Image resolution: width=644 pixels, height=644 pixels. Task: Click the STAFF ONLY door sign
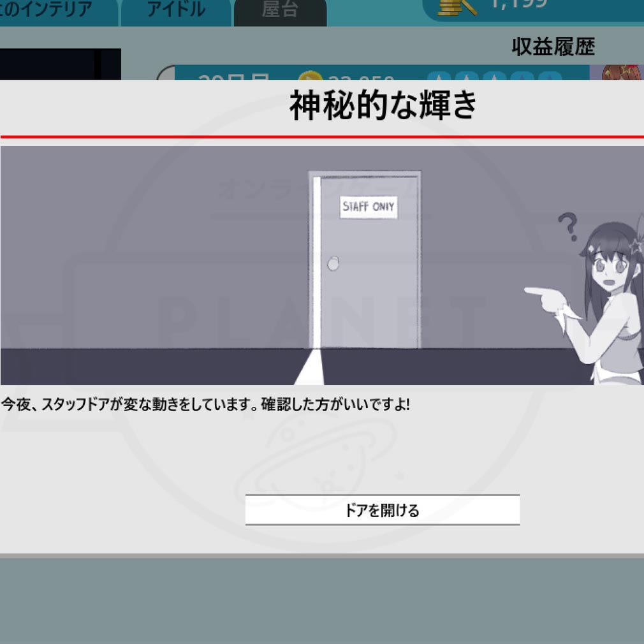369,207
